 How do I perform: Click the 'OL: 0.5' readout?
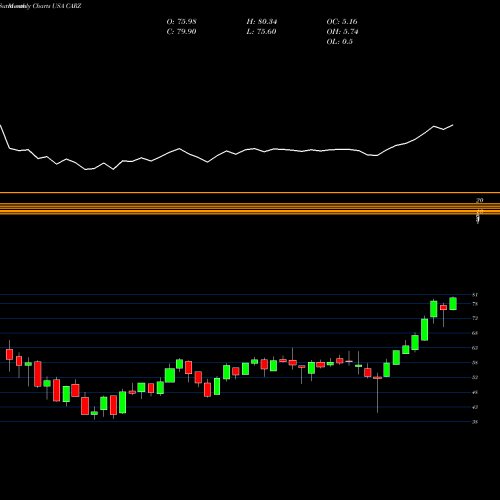tap(339, 42)
